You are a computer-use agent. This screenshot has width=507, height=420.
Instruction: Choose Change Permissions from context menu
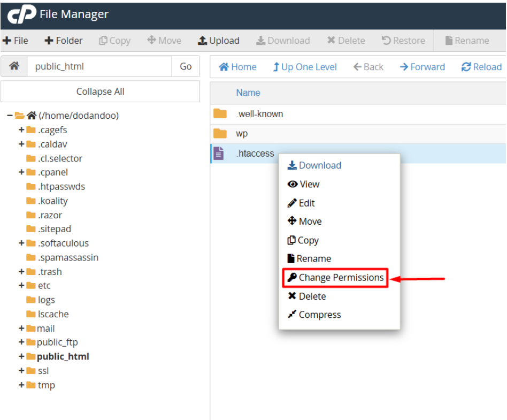[335, 278]
